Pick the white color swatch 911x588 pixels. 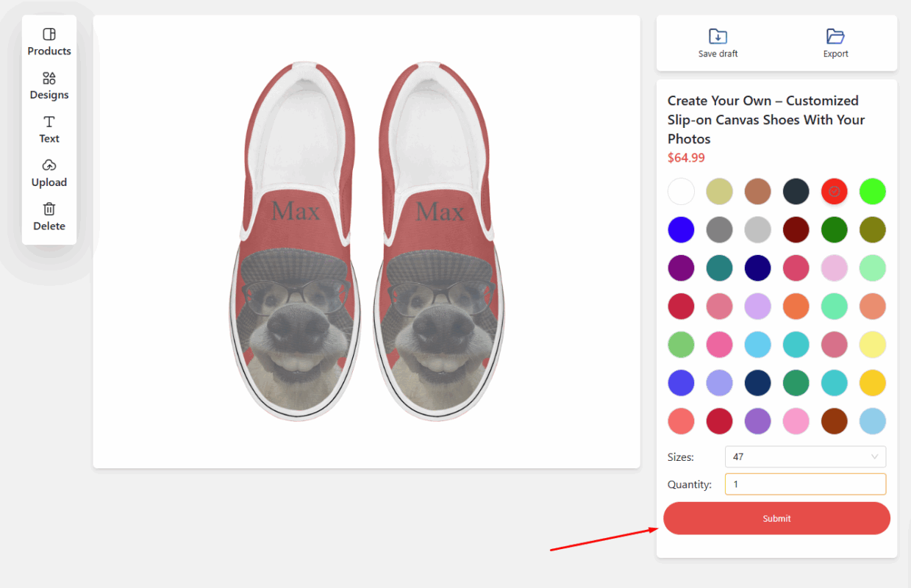coord(681,192)
